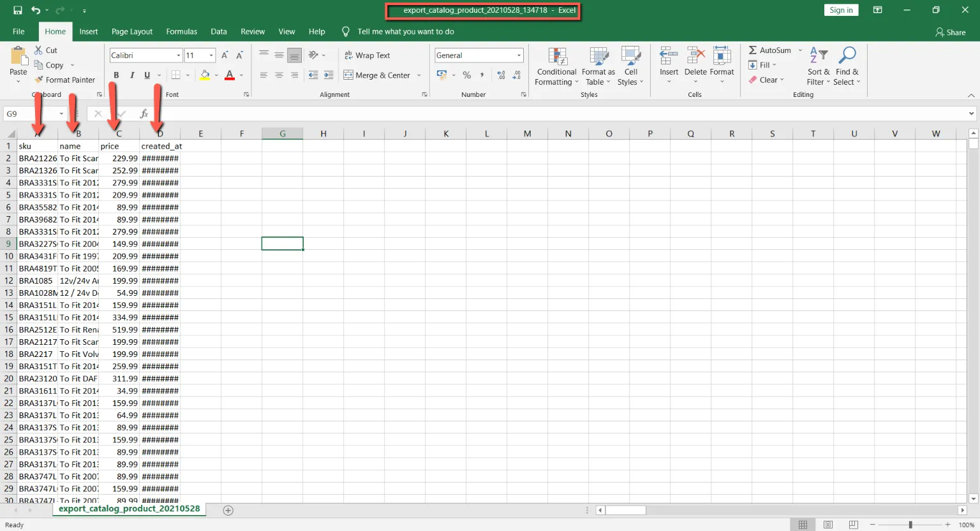Toggle center horizontal alignment
The height and width of the screenshot is (531, 980).
click(x=279, y=75)
